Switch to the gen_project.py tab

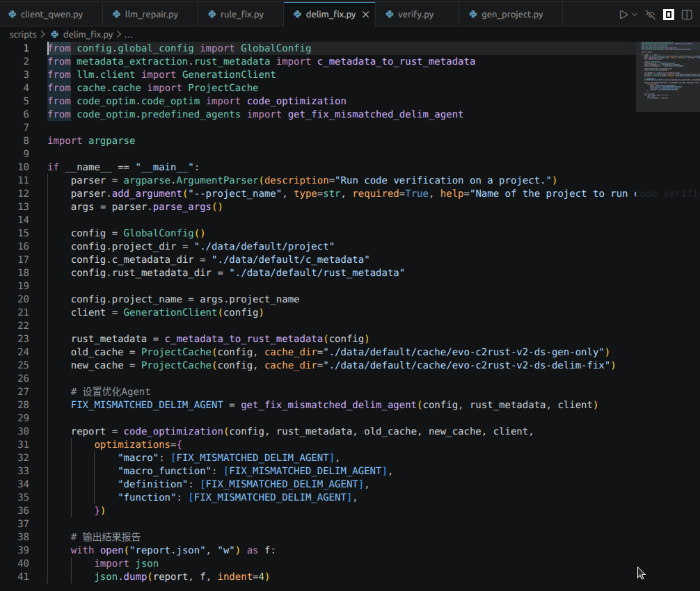point(511,15)
